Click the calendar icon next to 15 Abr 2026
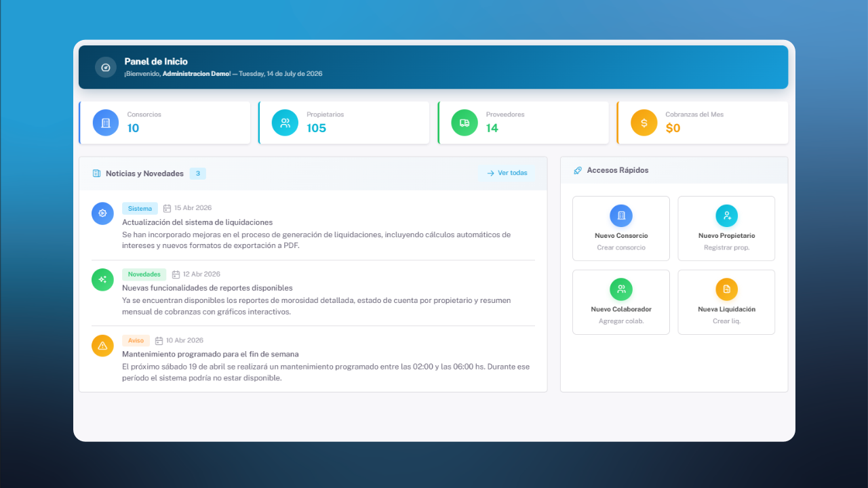Viewport: 868px width, 488px height. (167, 209)
